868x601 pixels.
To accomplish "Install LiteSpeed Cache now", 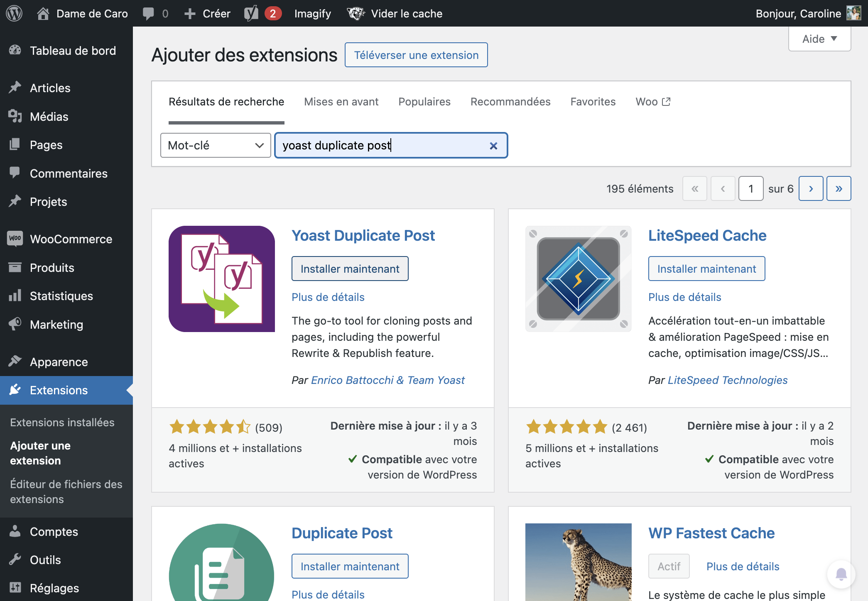I will coord(707,269).
